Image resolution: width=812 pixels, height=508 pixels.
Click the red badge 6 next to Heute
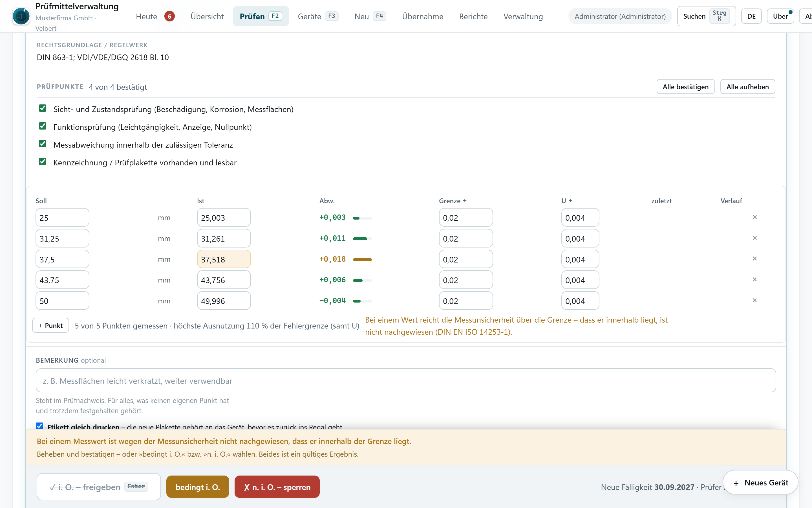coord(169,16)
